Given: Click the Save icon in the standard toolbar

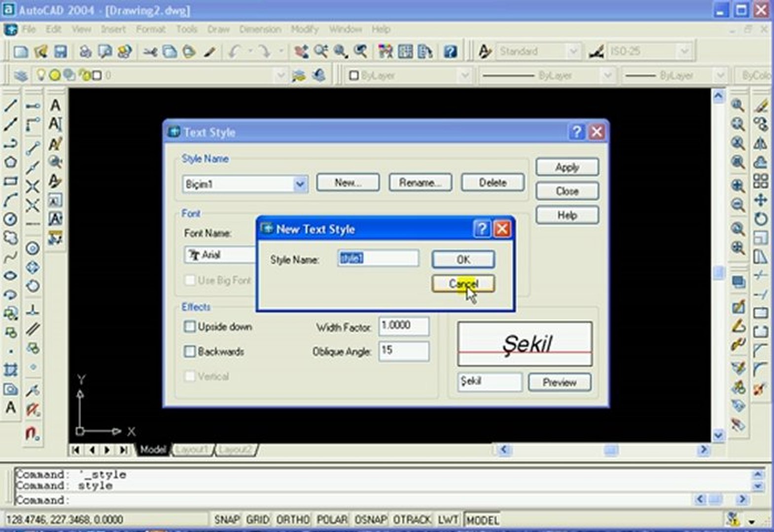Looking at the screenshot, I should coord(60,51).
